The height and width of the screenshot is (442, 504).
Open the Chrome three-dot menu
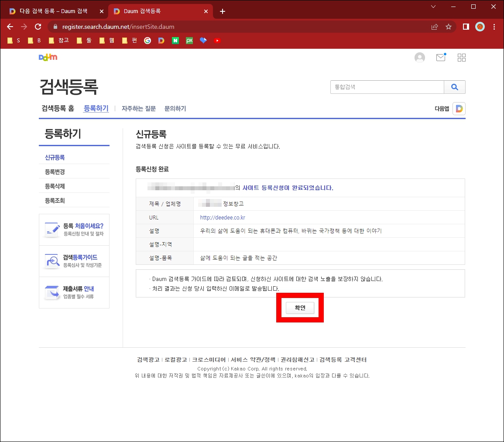pyautogui.click(x=494, y=27)
